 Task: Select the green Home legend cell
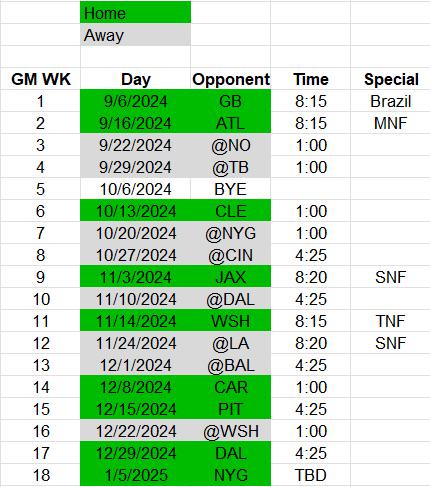coord(135,12)
